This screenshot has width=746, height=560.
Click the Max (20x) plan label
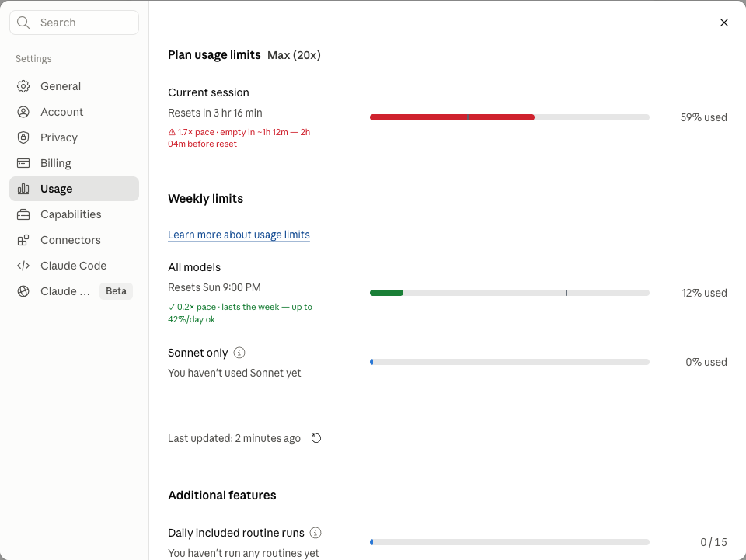(294, 55)
